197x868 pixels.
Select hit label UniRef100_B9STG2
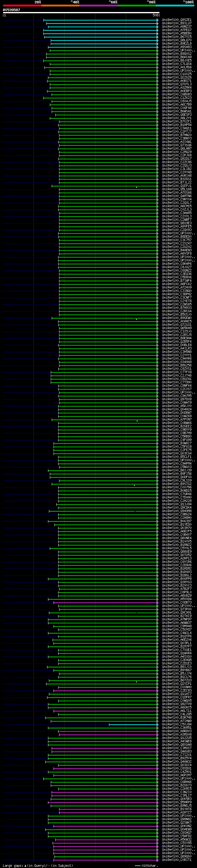pyautogui.click(x=176, y=484)
